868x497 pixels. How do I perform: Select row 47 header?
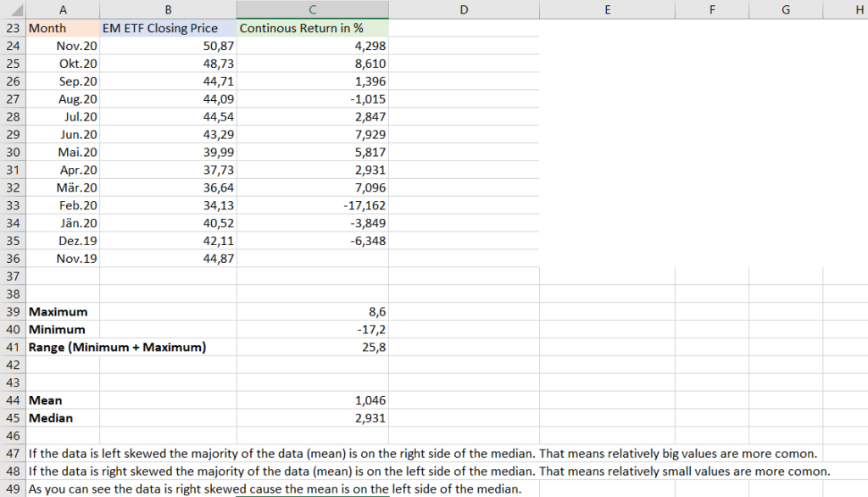pos(13,454)
